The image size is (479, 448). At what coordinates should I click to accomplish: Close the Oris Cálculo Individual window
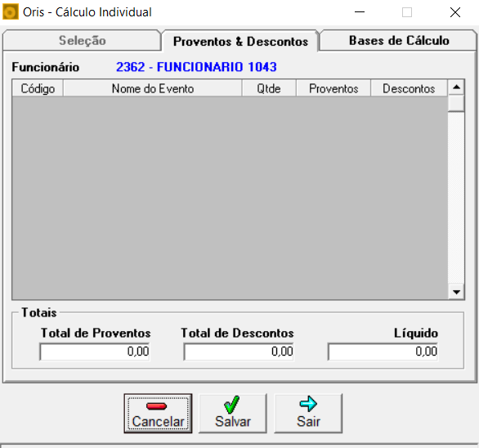tap(455, 12)
